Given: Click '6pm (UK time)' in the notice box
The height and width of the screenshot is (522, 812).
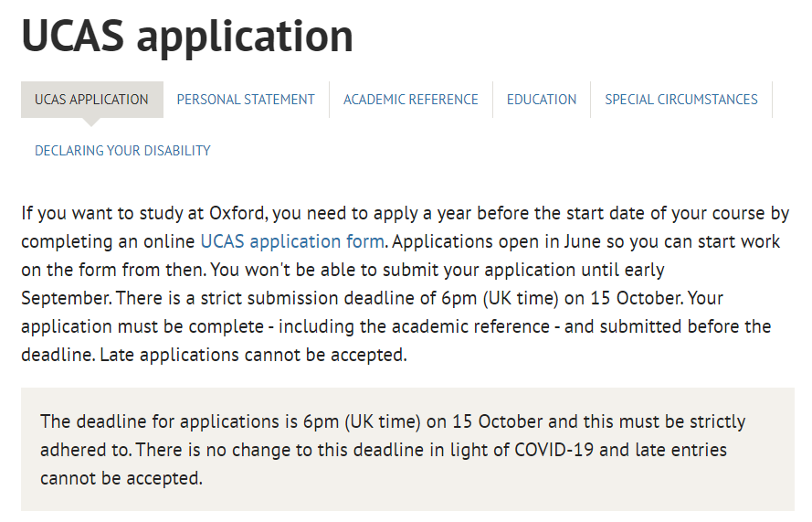Looking at the screenshot, I should point(362,421).
